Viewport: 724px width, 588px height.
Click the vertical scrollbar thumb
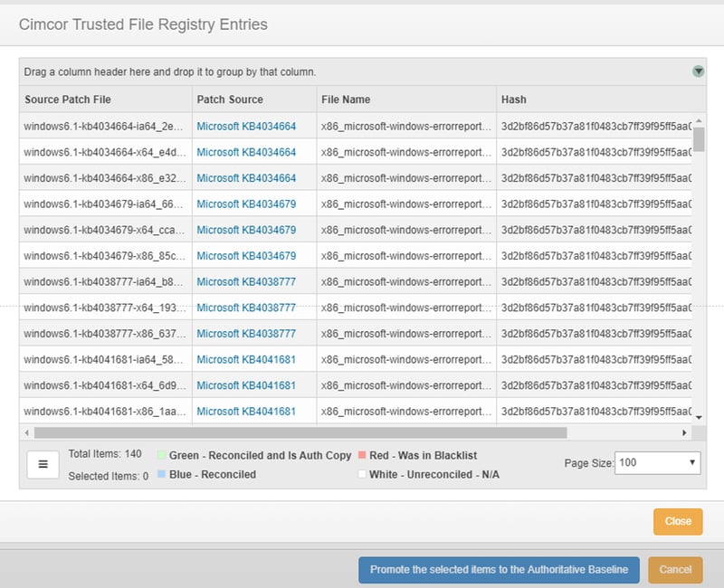pyautogui.click(x=699, y=139)
